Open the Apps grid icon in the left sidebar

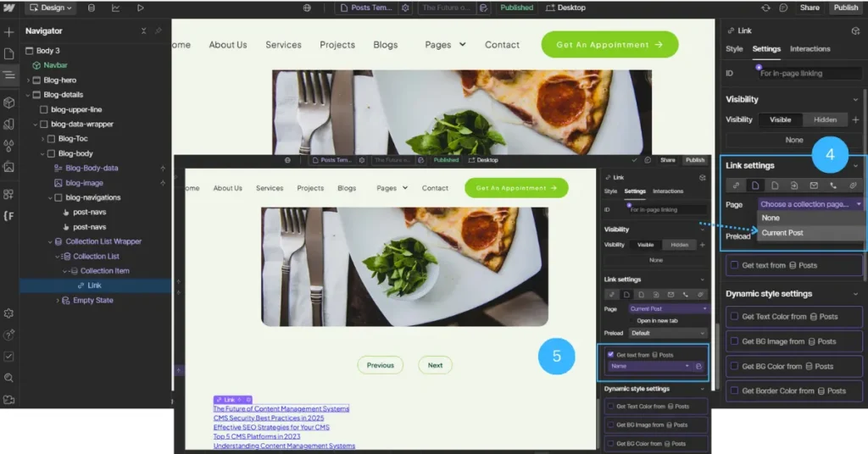click(8, 194)
